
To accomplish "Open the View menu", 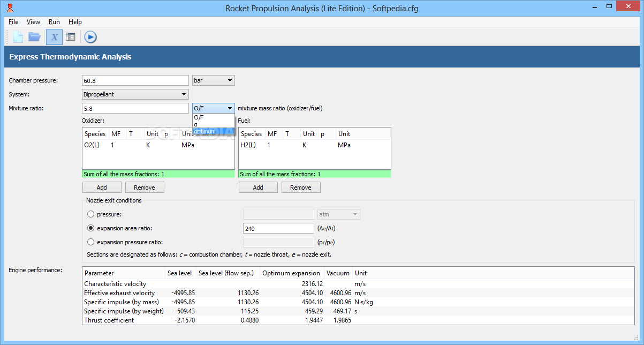I will pyautogui.click(x=33, y=22).
